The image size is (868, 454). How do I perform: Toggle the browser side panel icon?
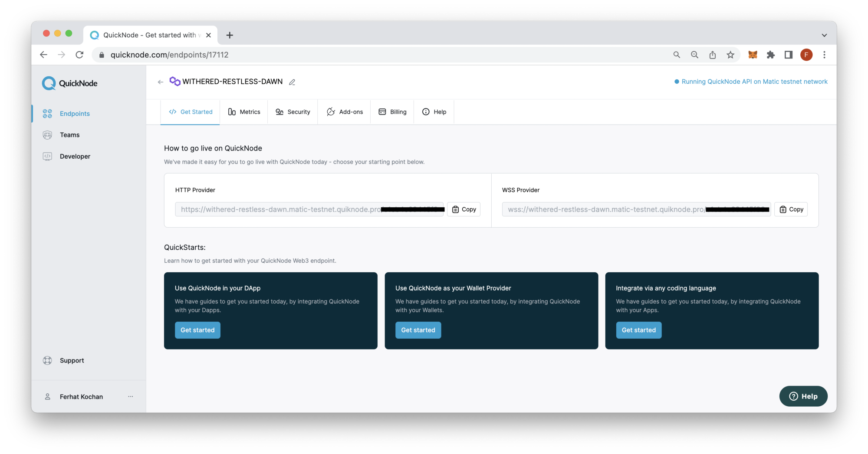coord(788,55)
